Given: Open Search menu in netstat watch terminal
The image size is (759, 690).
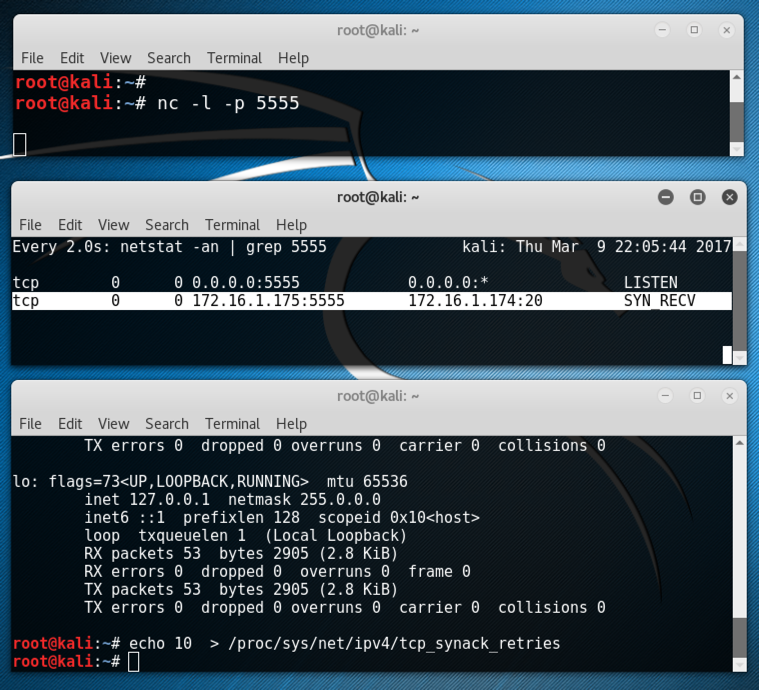Looking at the screenshot, I should click(x=167, y=225).
